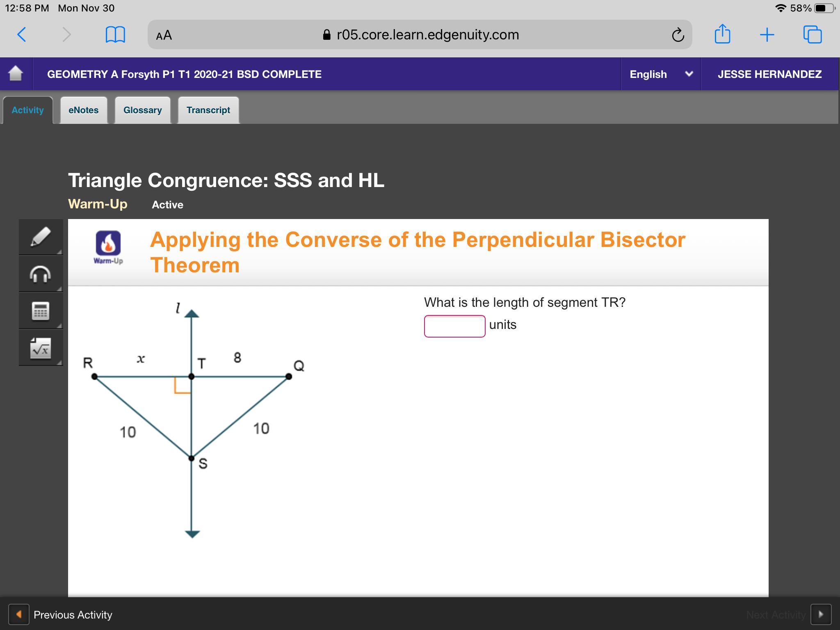The image size is (840, 630).
Task: Expand the English language dropdown
Action: [x=660, y=74]
